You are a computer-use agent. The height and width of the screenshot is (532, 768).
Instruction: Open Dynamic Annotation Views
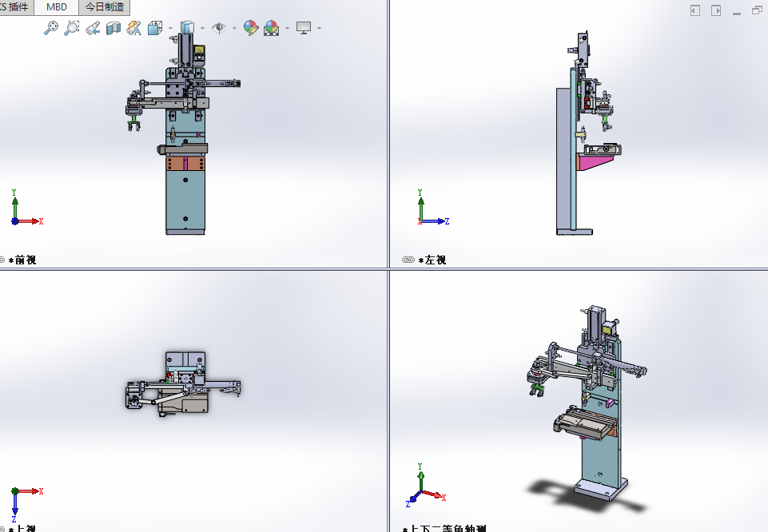[x=133, y=28]
